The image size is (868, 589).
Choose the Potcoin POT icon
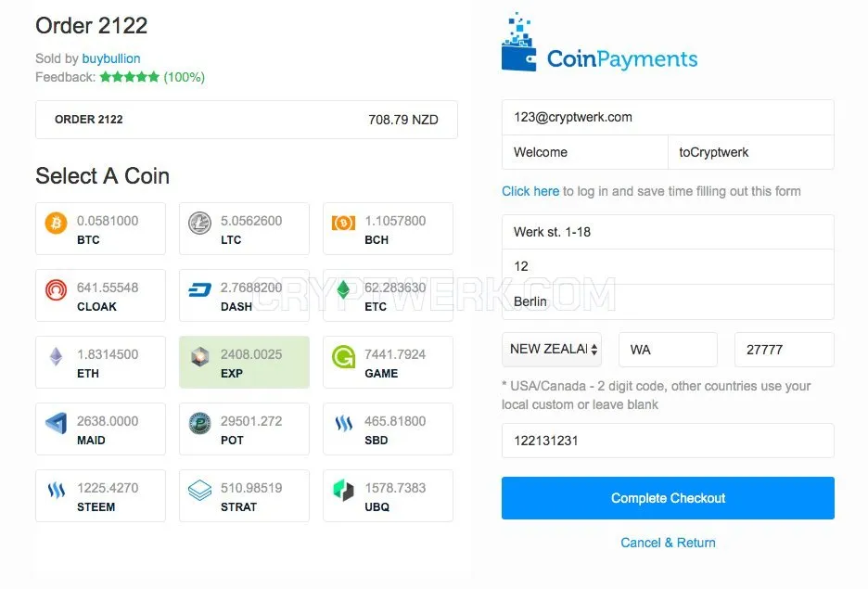199,424
